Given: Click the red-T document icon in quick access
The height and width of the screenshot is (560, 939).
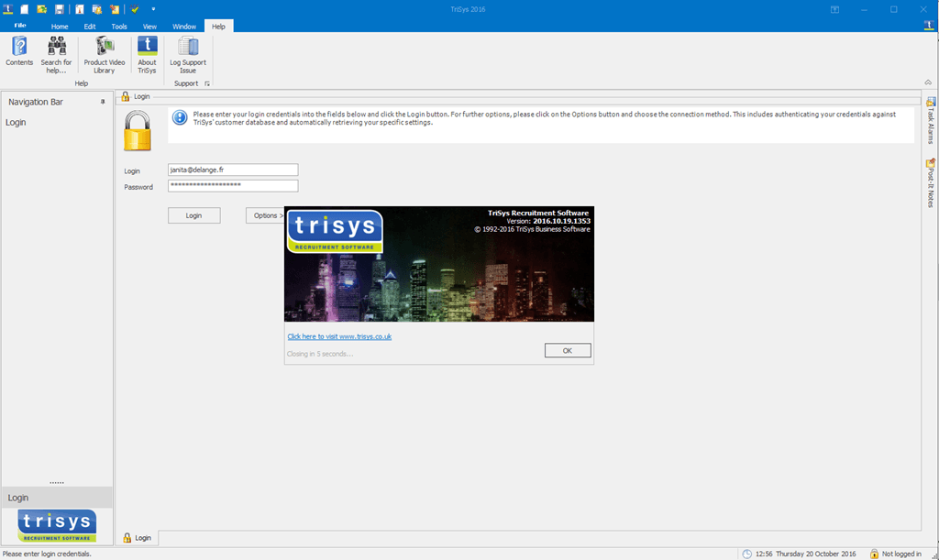Looking at the screenshot, I should [x=80, y=9].
